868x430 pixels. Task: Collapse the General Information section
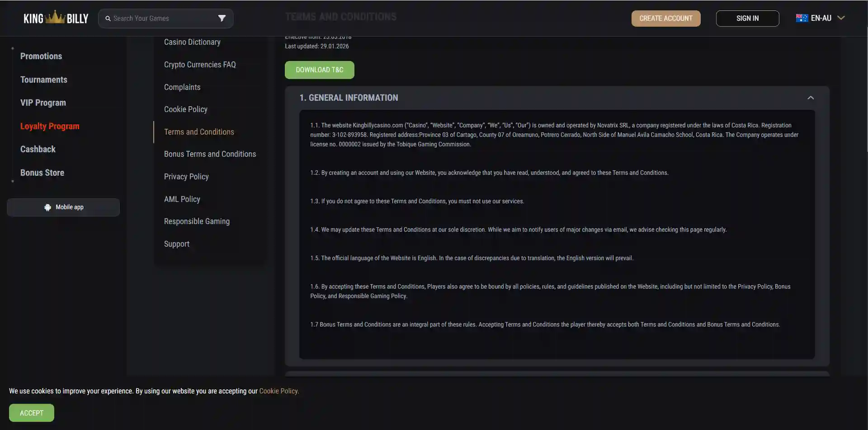point(811,98)
